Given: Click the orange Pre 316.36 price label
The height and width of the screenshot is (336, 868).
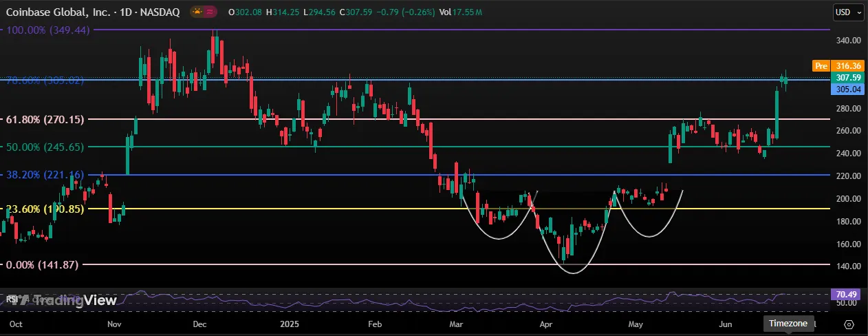Looking at the screenshot, I should [838, 66].
